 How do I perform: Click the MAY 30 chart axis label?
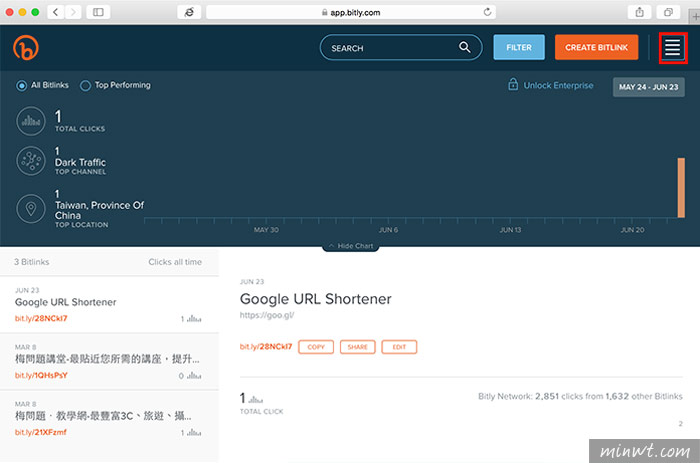point(266,230)
